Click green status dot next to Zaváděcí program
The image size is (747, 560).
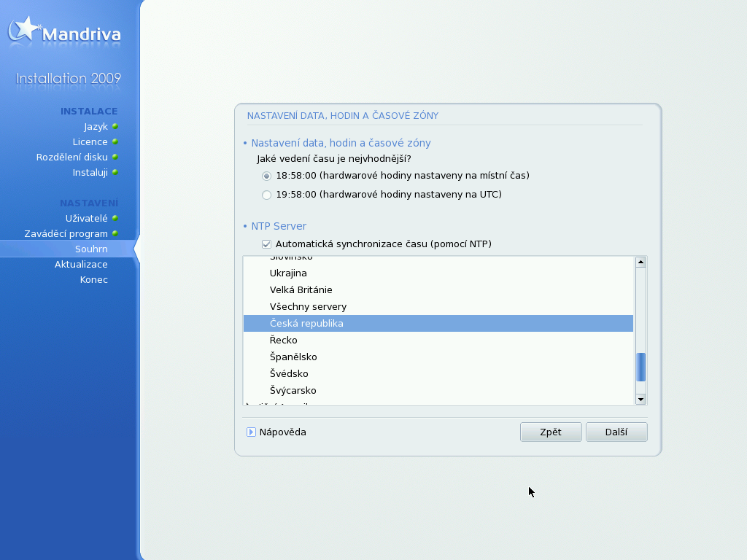(x=115, y=233)
